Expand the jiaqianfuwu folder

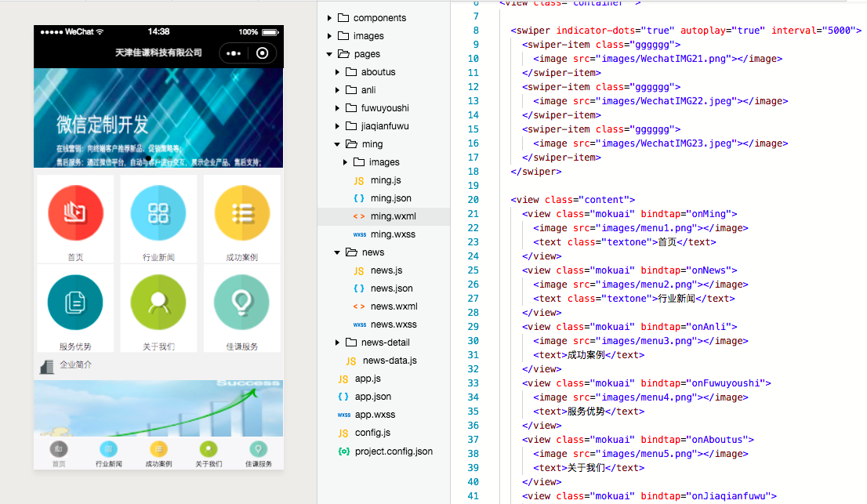[337, 126]
